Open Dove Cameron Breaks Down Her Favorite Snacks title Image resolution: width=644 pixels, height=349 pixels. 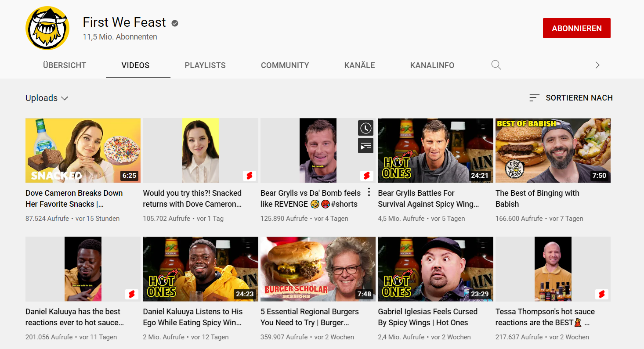coord(74,198)
